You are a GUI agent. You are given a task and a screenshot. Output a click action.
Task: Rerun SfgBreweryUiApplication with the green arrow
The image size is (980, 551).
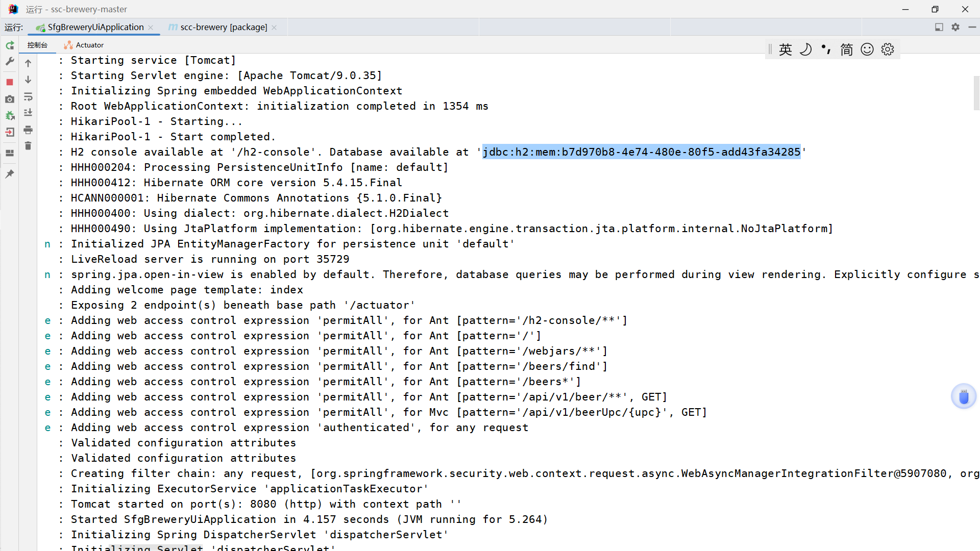click(10, 46)
